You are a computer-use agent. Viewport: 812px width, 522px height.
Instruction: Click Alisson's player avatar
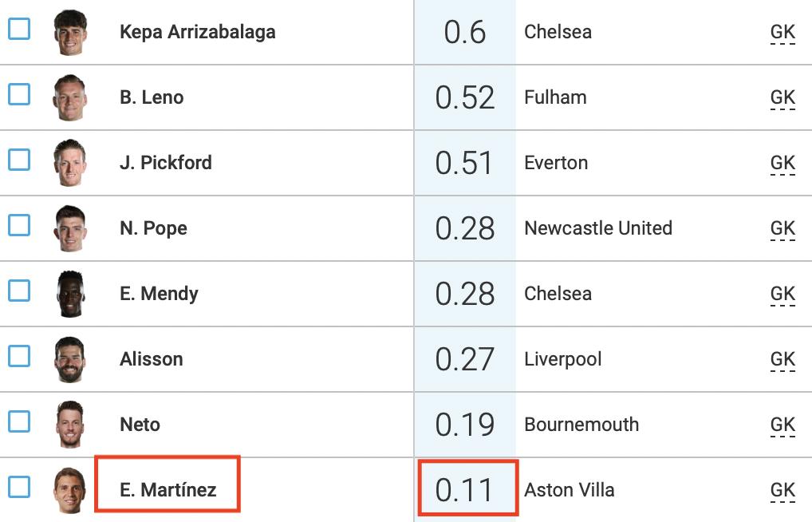(70, 360)
